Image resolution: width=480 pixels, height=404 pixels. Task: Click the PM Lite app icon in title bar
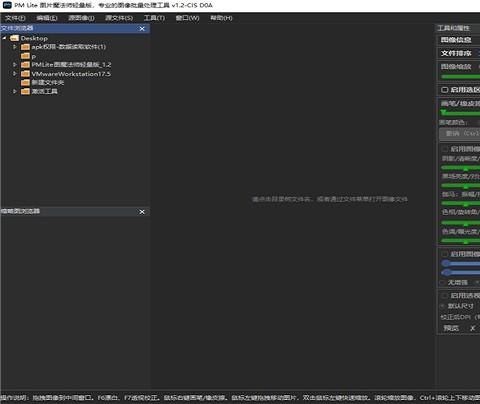point(7,5)
